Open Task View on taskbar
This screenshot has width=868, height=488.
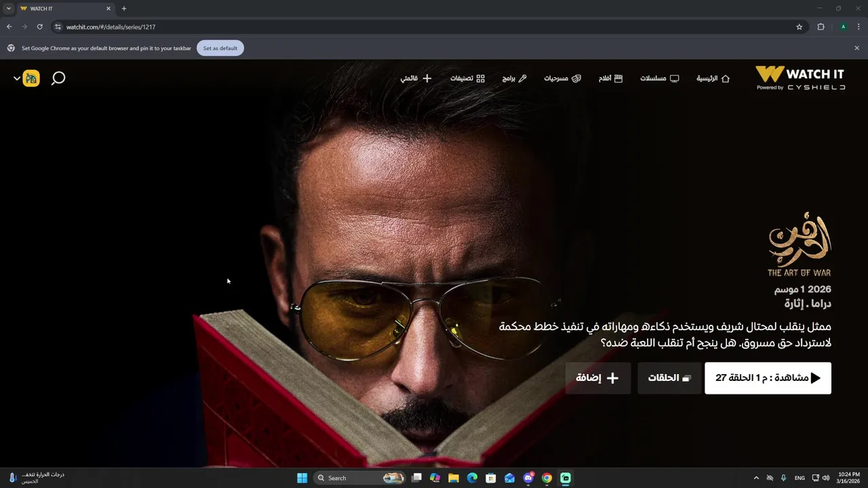point(416,478)
